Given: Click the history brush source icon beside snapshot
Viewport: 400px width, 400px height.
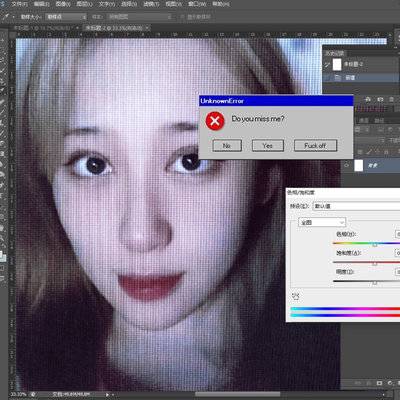Looking at the screenshot, I should coord(327,65).
